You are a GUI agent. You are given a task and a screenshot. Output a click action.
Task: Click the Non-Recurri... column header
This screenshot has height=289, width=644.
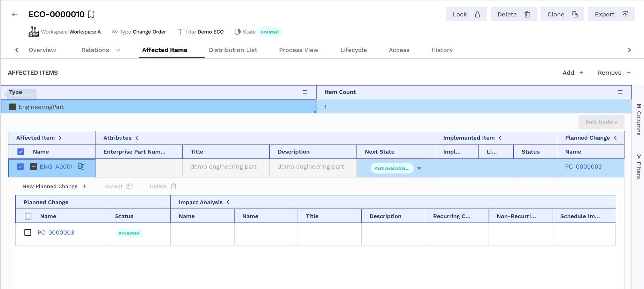[x=516, y=216]
